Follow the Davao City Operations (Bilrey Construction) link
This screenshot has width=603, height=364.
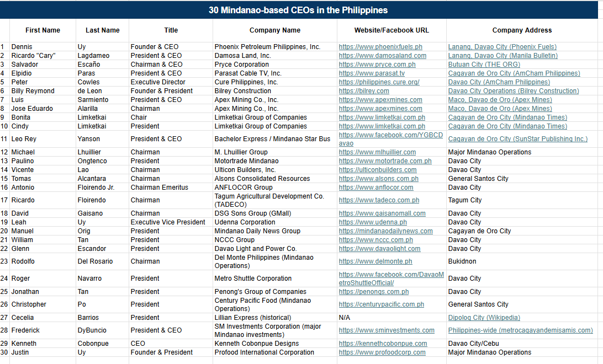coord(514,91)
